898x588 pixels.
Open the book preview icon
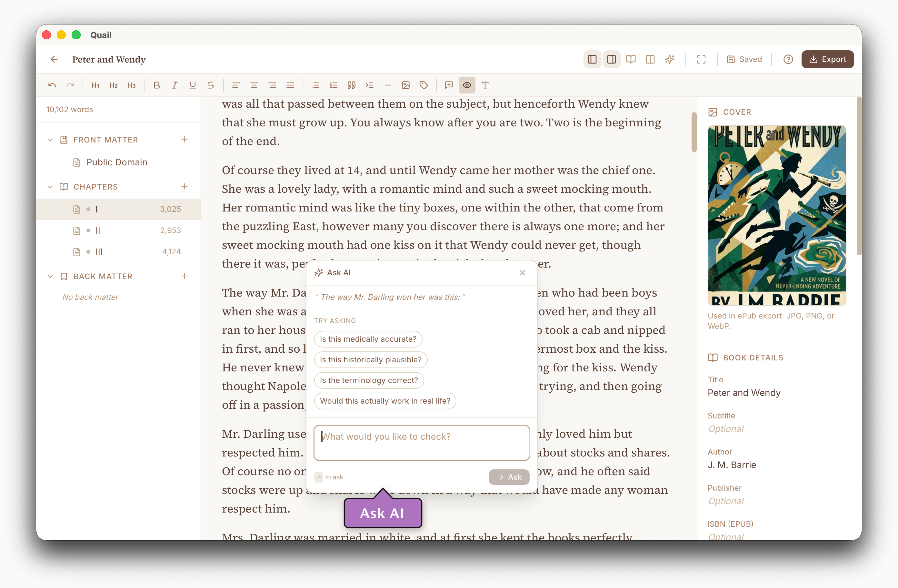[631, 59]
